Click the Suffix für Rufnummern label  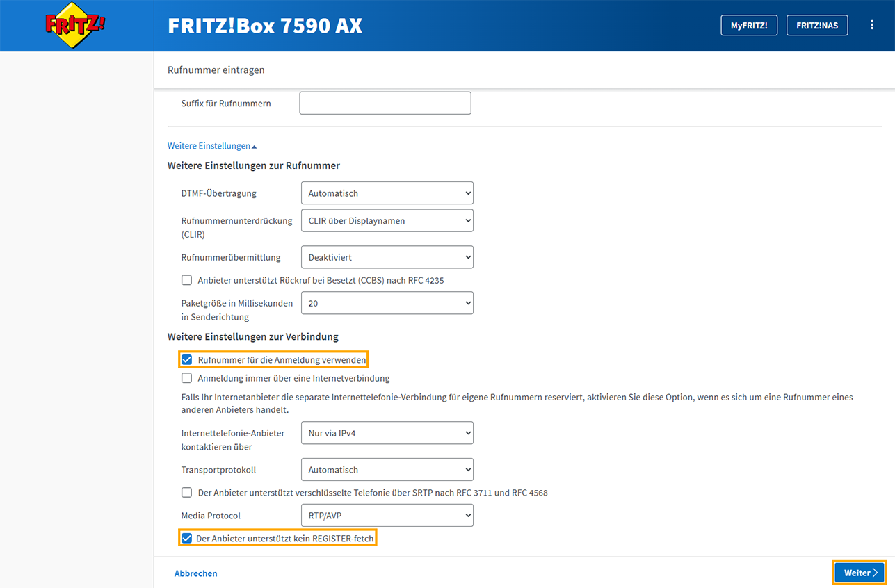pyautogui.click(x=226, y=103)
